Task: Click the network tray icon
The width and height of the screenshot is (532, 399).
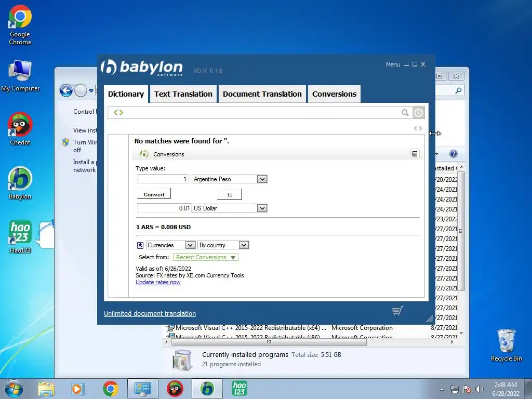Action: click(x=454, y=389)
